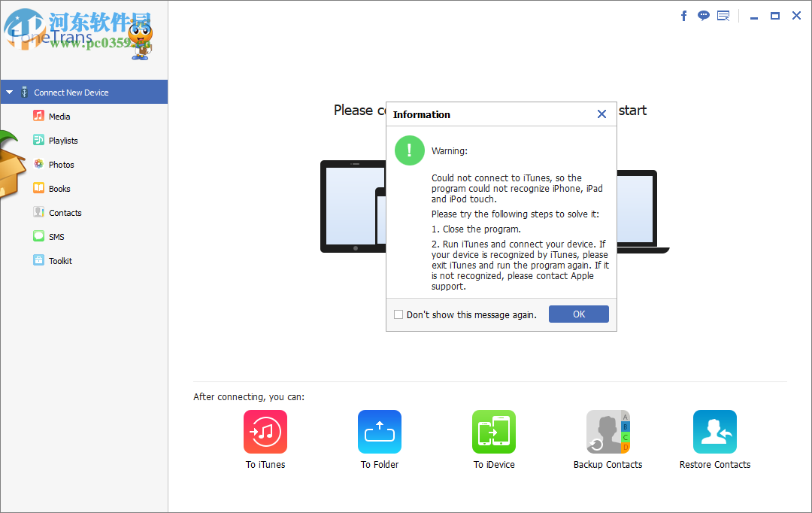Viewport: 812px width, 513px height.
Task: Open the Restore Contacts icon
Action: pos(714,432)
